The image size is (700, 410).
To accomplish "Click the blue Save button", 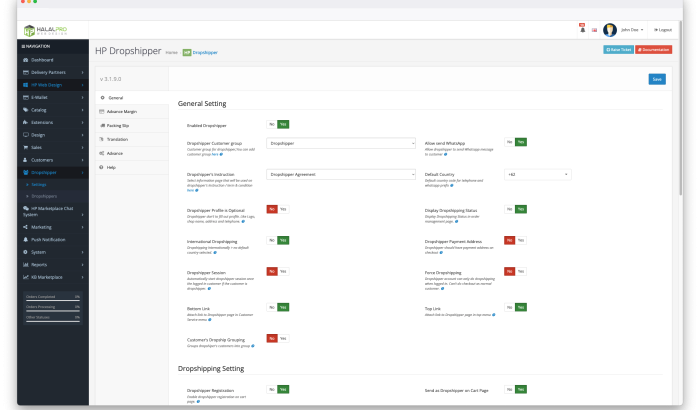I will 657,79.
